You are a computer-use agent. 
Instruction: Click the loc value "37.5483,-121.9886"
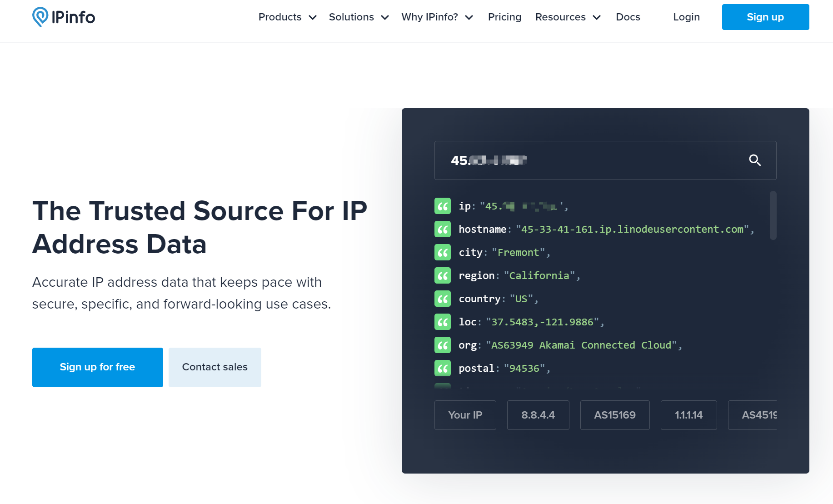(x=543, y=322)
